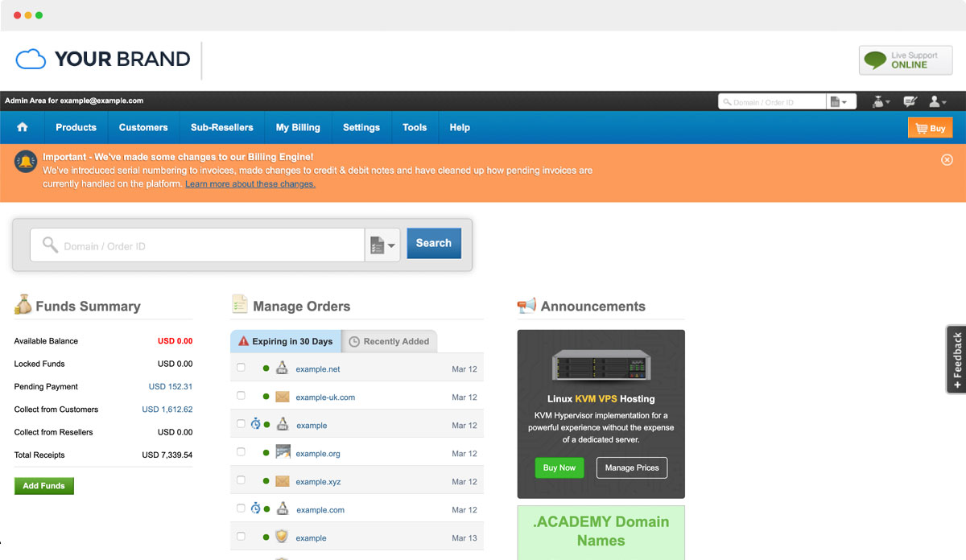Open the Products menu
This screenshot has height=560, width=966.
pos(76,127)
